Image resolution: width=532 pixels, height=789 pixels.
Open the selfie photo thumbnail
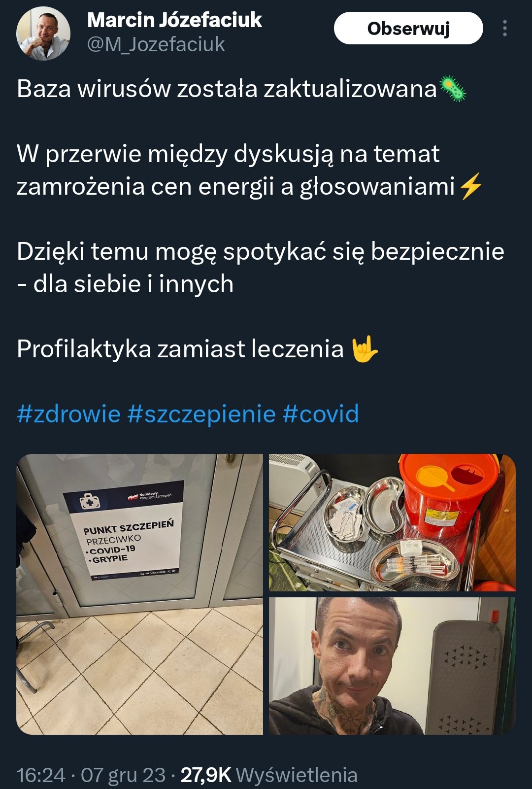pos(392,666)
